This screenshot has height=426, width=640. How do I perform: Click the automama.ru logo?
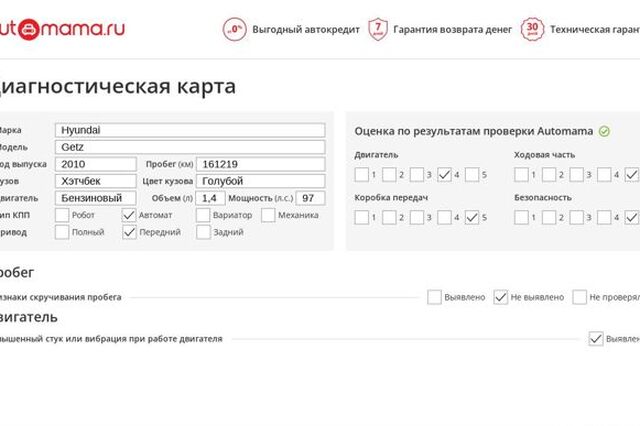[62, 29]
